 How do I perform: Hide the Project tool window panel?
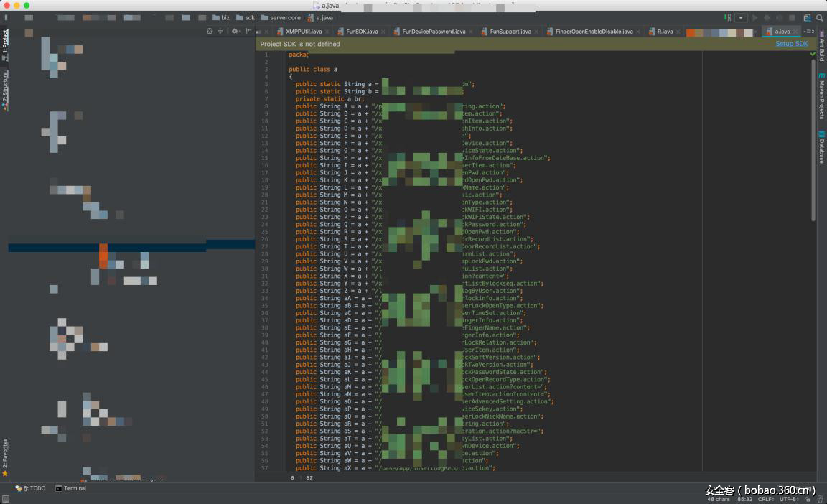pos(248,31)
